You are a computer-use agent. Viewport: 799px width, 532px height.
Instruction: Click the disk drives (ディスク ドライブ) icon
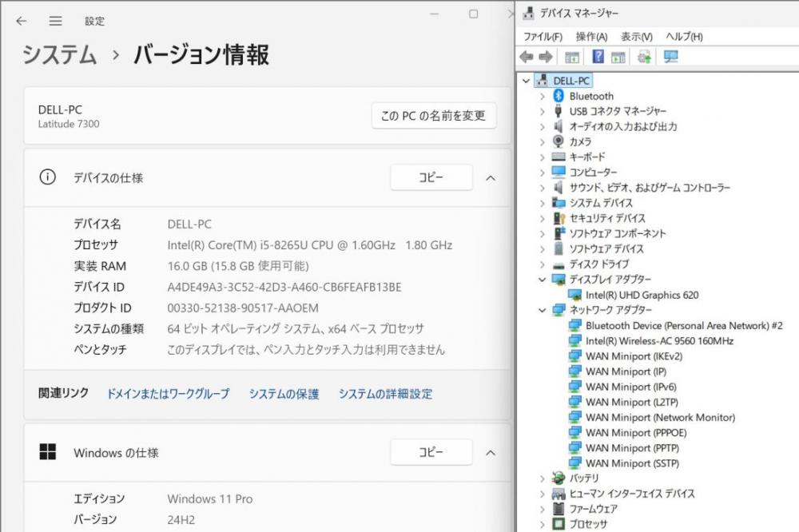(x=559, y=265)
